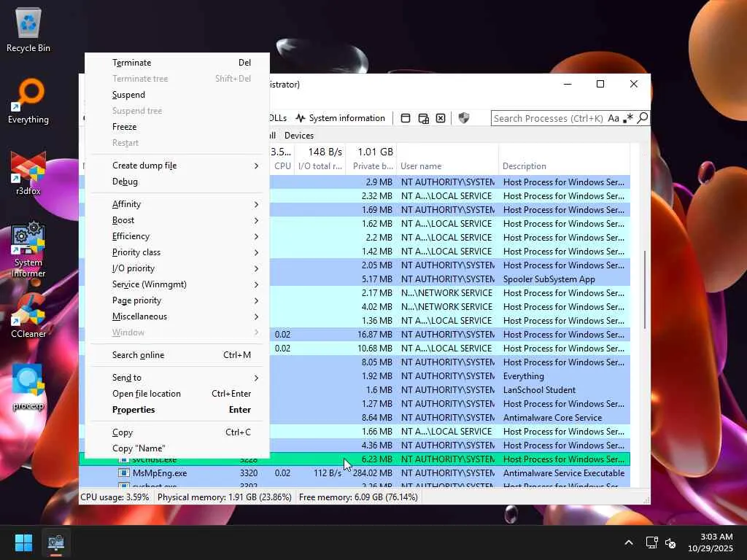Click the LanSchool Student description
The height and width of the screenshot is (560, 747).
tap(539, 390)
